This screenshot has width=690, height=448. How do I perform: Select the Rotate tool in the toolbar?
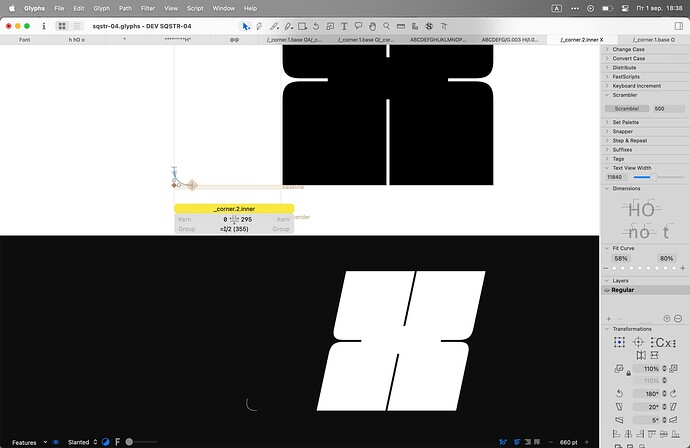click(x=316, y=26)
